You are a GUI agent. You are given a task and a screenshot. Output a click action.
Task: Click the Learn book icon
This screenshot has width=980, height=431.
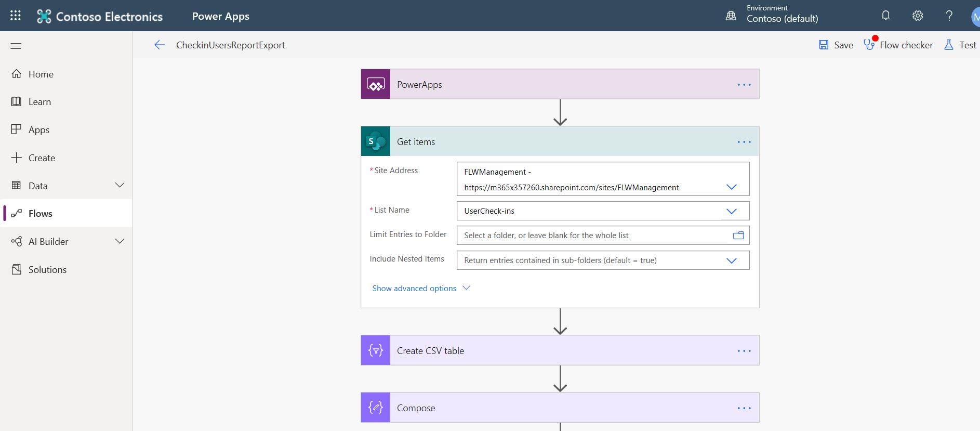17,101
